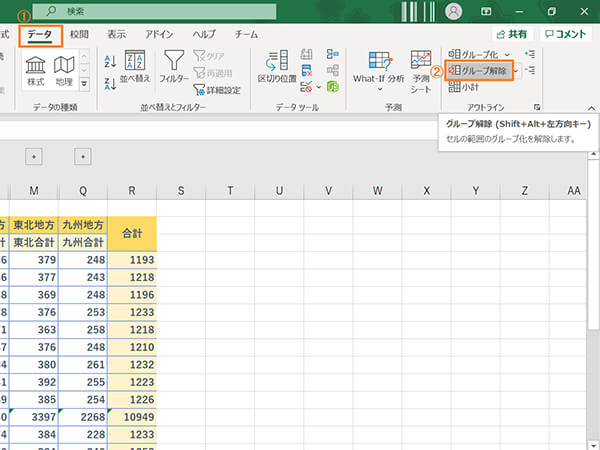Click the user account avatar icon
Screen dimensions: 600x450
[x=455, y=11]
